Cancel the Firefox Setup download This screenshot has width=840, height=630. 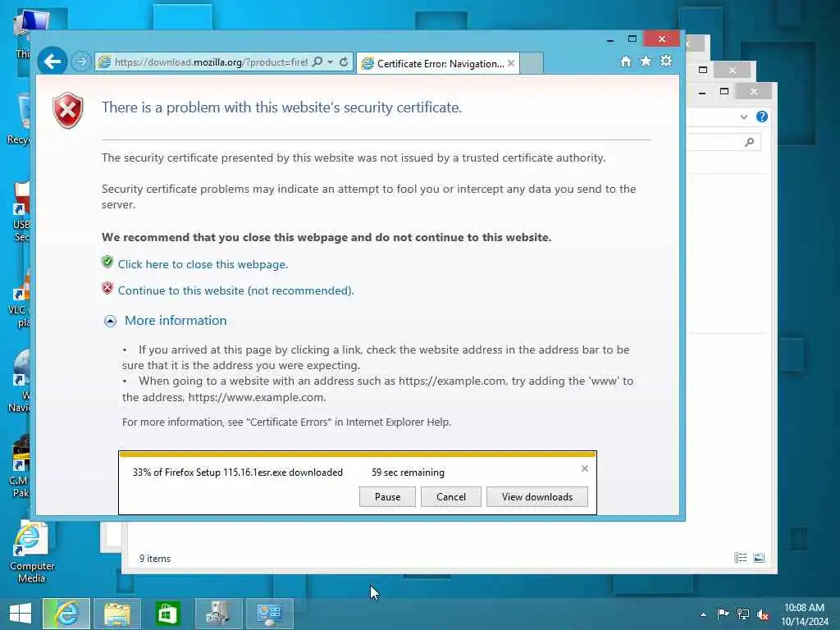[x=451, y=496]
